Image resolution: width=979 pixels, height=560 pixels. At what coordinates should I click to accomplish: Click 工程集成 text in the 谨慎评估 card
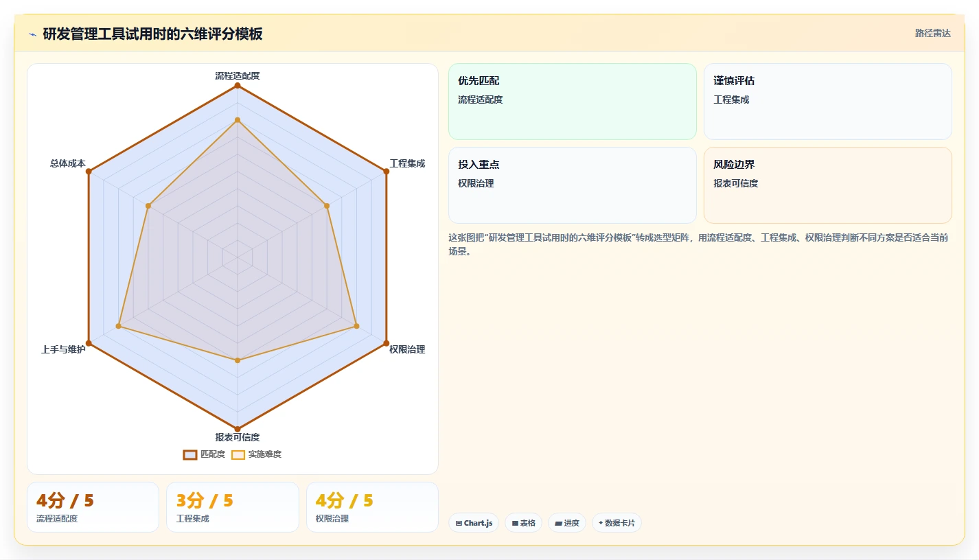(x=731, y=100)
